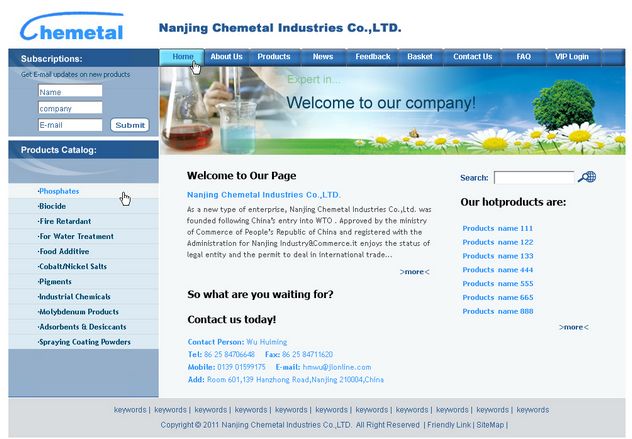Expand more under Welcome paragraph
The image size is (632, 439).
414,271
